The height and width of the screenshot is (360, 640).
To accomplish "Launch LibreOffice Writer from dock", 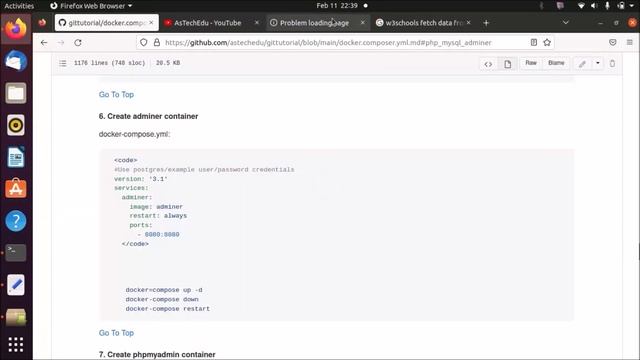I will 16,157.
